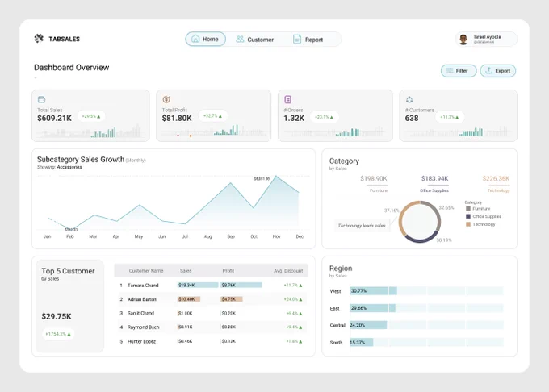Click the Category donut chart
Viewport: 549px width, 392px height.
coord(420,222)
